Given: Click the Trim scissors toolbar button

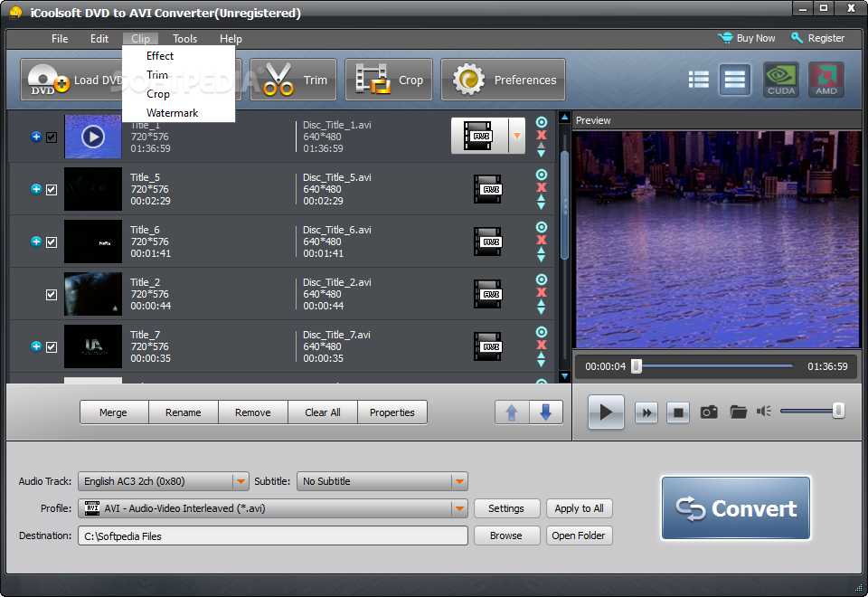Looking at the screenshot, I should [x=293, y=80].
